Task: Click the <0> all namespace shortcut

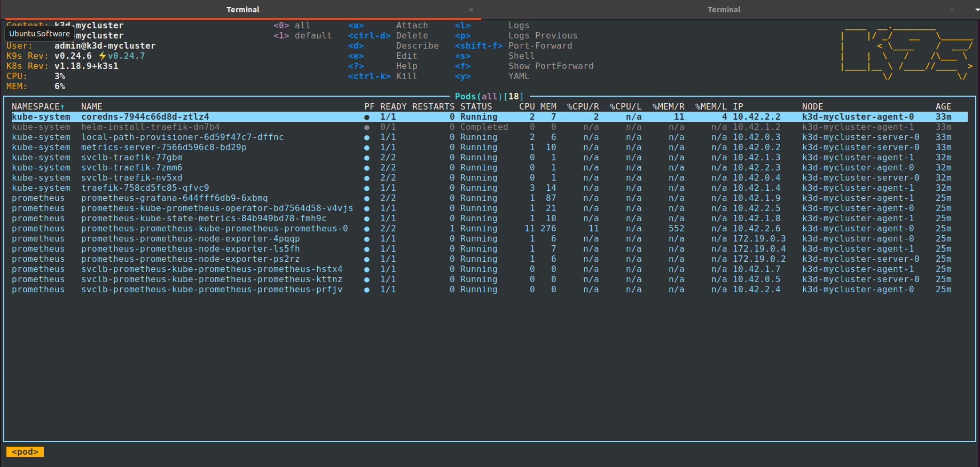Action: (x=292, y=25)
